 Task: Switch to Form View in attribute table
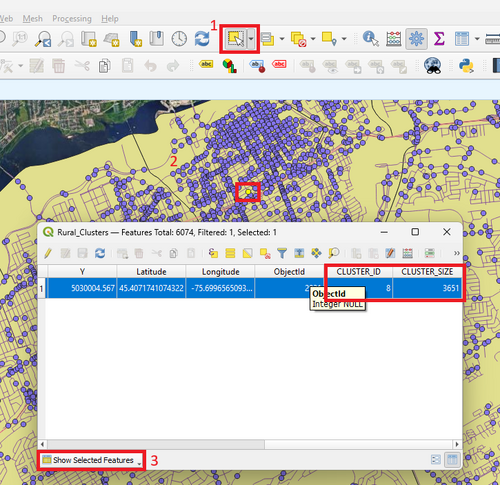click(436, 460)
